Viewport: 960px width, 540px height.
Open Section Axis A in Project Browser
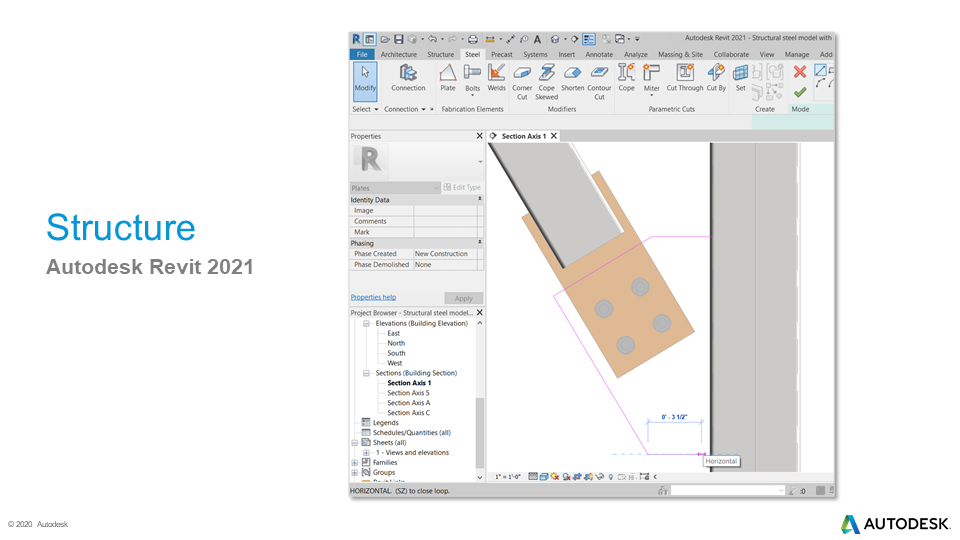click(x=408, y=403)
